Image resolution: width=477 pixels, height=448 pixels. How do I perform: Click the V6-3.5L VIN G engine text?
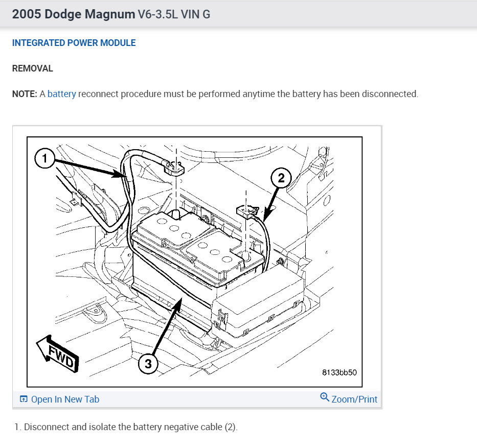click(174, 14)
